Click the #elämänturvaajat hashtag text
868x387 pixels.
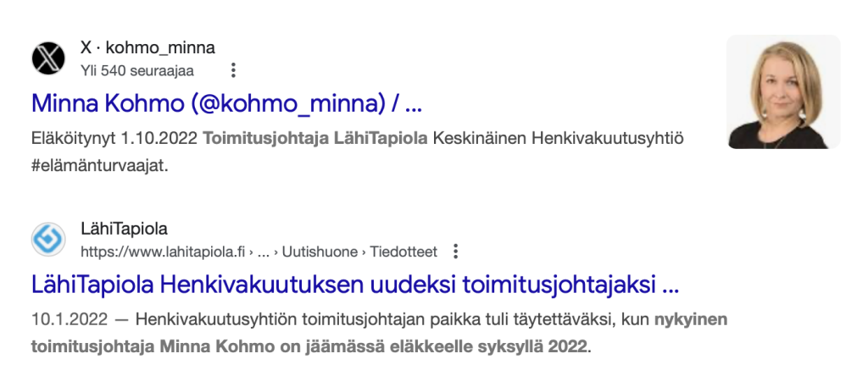click(100, 166)
